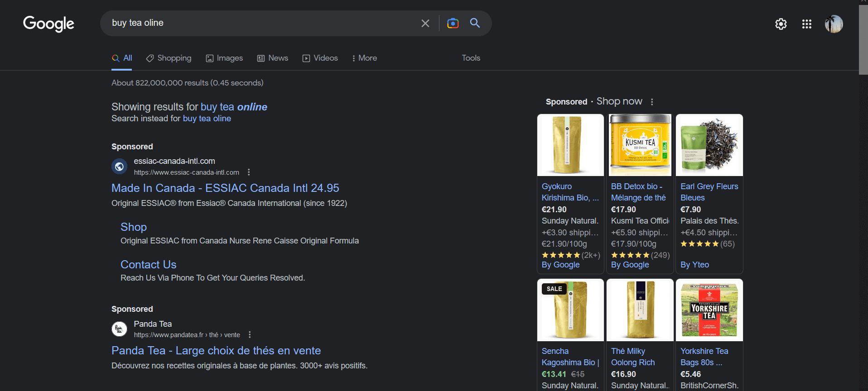The height and width of the screenshot is (391, 868).
Task: Click the essiac-canada globe favicon
Action: point(119,167)
